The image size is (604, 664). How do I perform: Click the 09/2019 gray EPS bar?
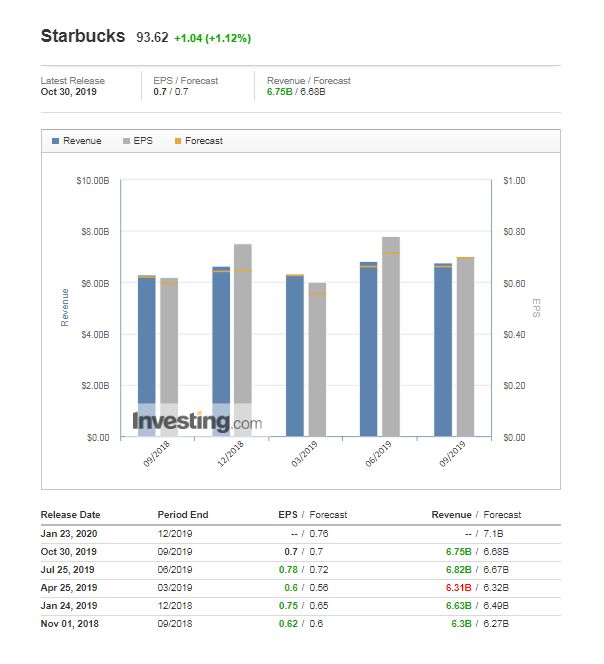(x=465, y=347)
